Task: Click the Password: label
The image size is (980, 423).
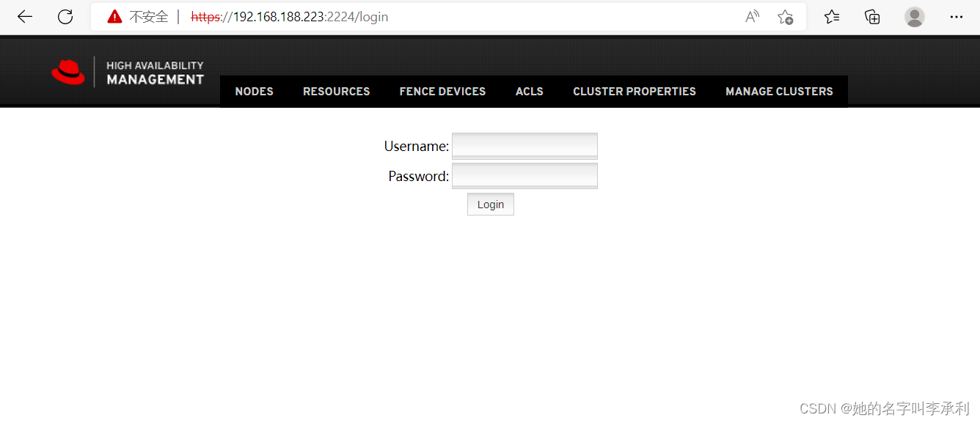Action: 418,176
